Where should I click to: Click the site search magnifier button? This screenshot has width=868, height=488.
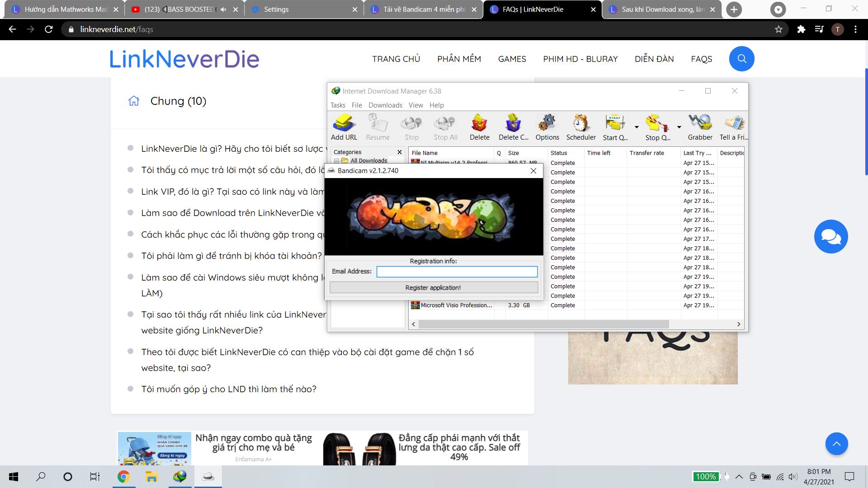point(741,59)
